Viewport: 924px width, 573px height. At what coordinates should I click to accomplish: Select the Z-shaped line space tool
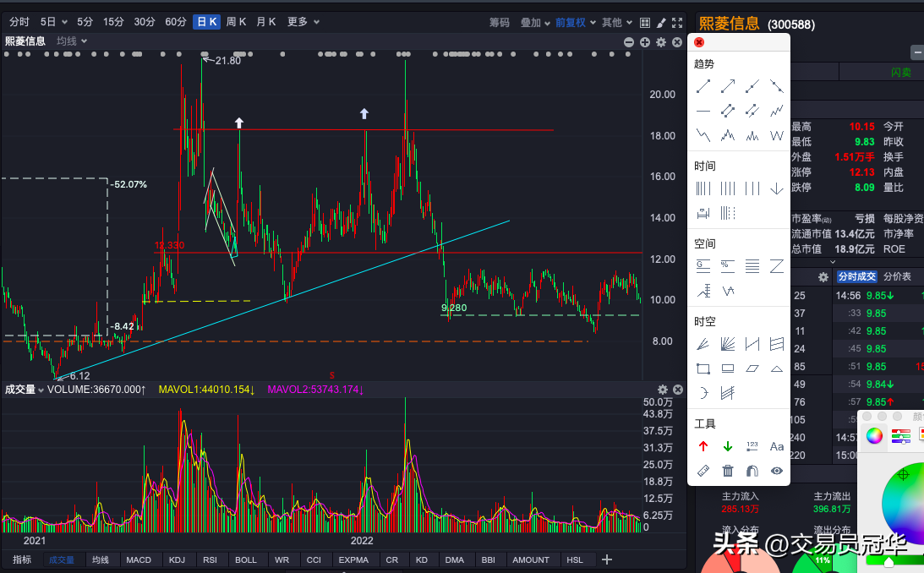[x=777, y=266]
